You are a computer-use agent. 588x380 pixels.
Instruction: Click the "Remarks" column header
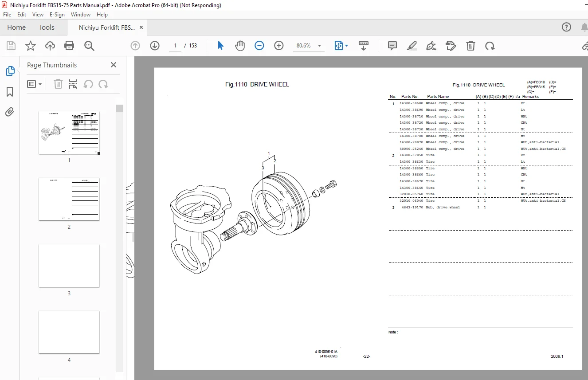[x=530, y=97]
